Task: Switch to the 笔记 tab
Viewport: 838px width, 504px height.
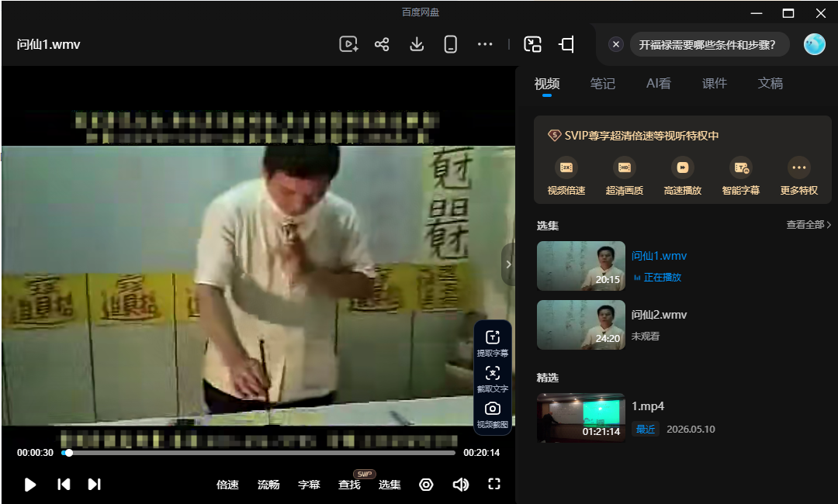Action: click(x=602, y=84)
